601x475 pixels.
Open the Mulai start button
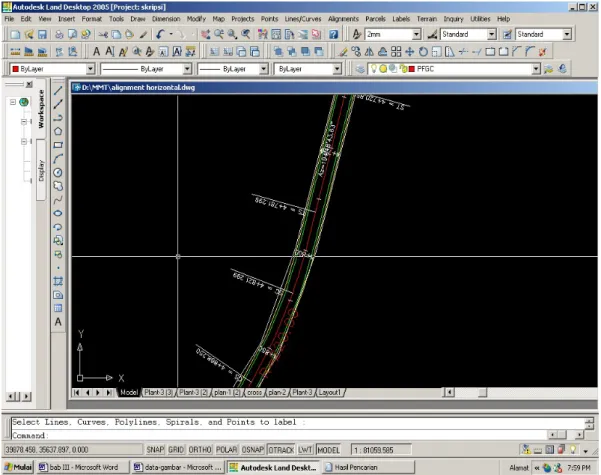click(x=18, y=467)
